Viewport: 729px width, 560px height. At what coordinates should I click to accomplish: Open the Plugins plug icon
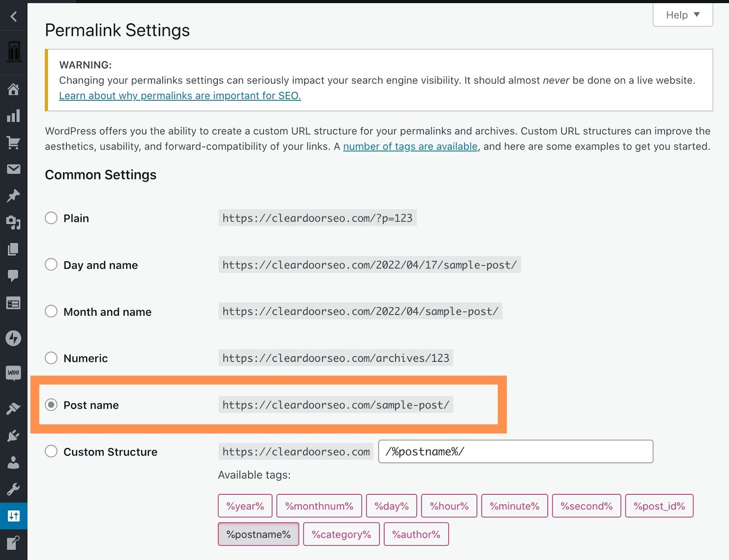coord(14,436)
